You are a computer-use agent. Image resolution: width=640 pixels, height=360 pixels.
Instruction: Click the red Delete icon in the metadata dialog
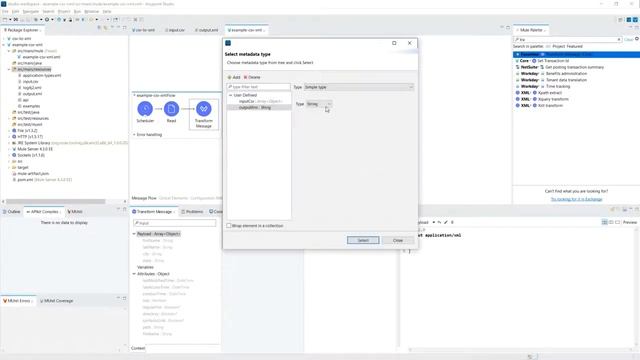[245, 77]
